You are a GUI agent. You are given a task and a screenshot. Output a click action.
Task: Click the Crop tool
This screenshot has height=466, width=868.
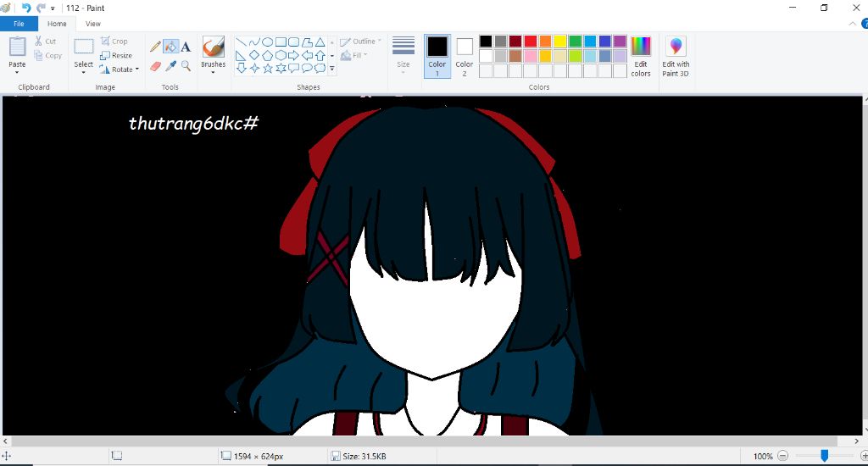pyautogui.click(x=114, y=41)
